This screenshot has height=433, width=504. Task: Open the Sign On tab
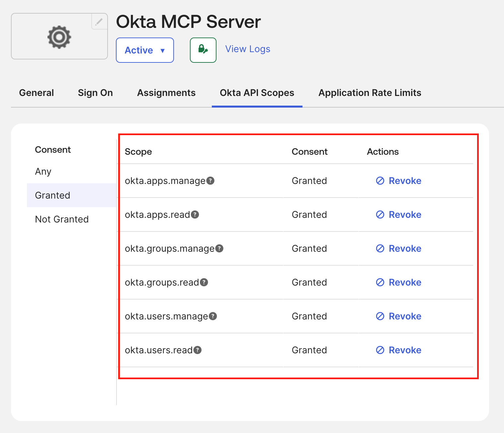[95, 93]
